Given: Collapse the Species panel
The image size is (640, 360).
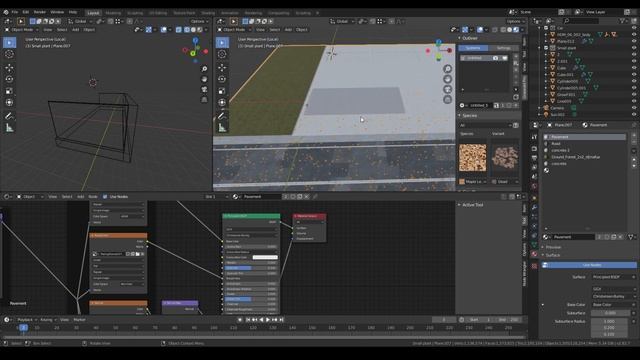Looking at the screenshot, I should click(x=460, y=116).
